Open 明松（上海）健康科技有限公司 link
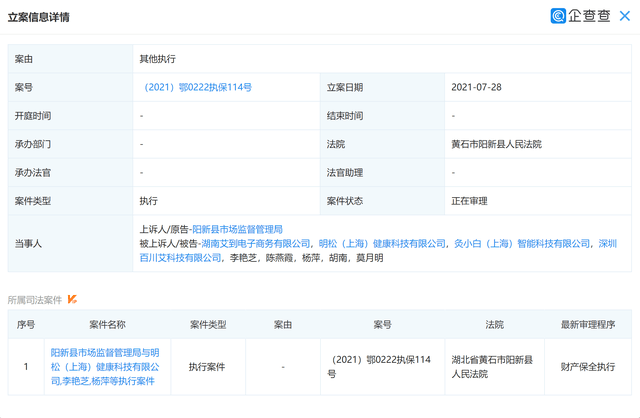Screen dimensions: 640x418 click(382, 244)
